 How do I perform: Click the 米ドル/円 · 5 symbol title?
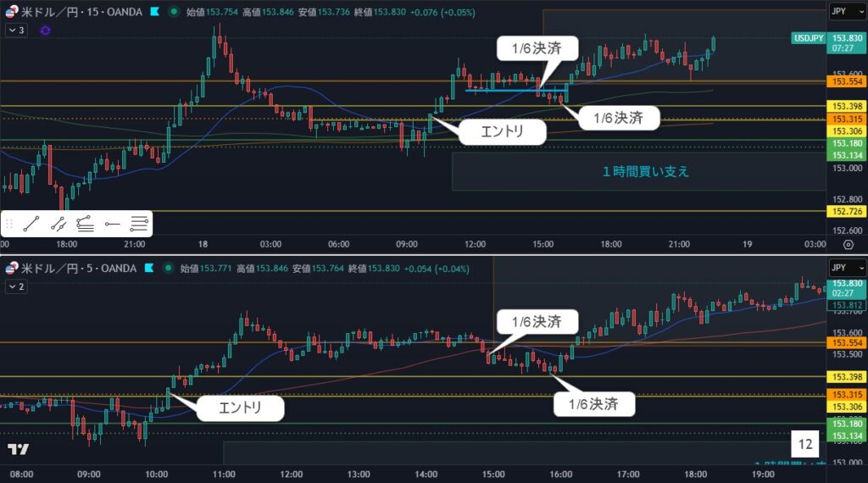tap(75, 268)
